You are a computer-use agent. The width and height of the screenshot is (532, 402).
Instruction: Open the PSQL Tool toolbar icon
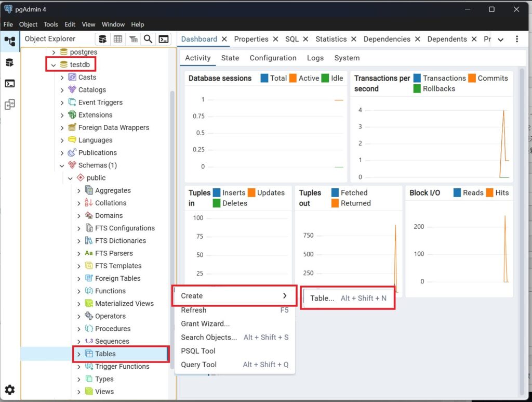point(164,39)
